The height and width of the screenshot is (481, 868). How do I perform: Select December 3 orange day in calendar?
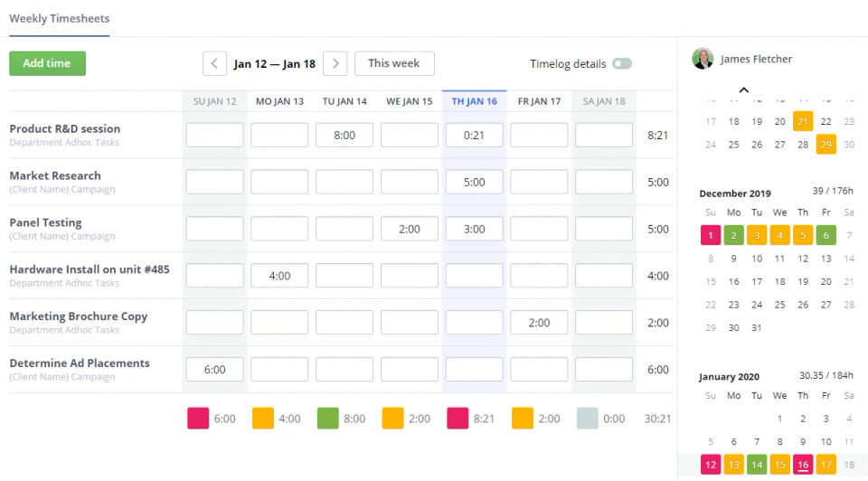pos(757,235)
